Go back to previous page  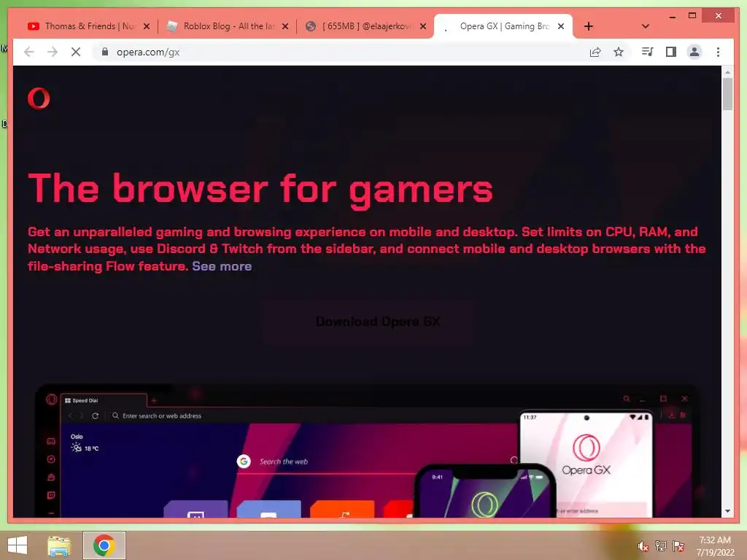pos(29,52)
